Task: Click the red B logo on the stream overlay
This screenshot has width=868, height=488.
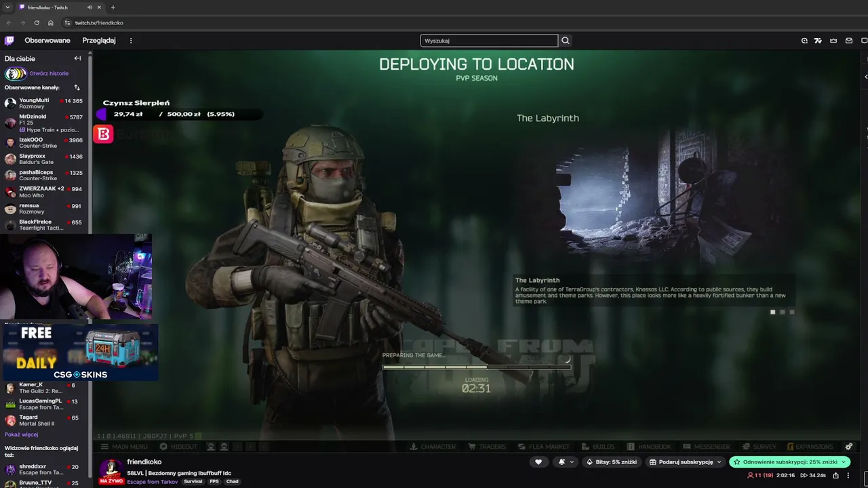Action: coord(103,134)
